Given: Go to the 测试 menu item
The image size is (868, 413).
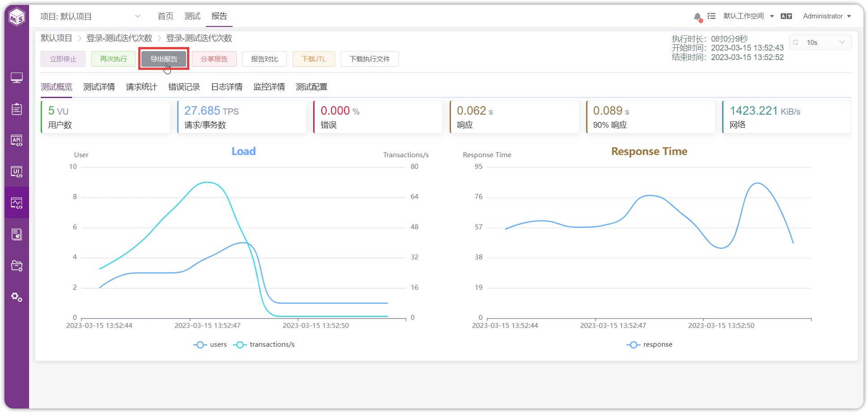Looking at the screenshot, I should point(192,16).
